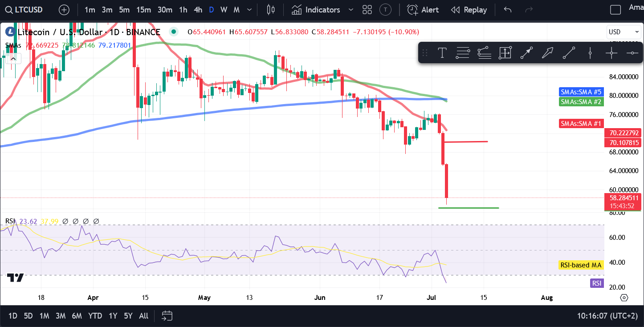Create an Alert

click(423, 9)
